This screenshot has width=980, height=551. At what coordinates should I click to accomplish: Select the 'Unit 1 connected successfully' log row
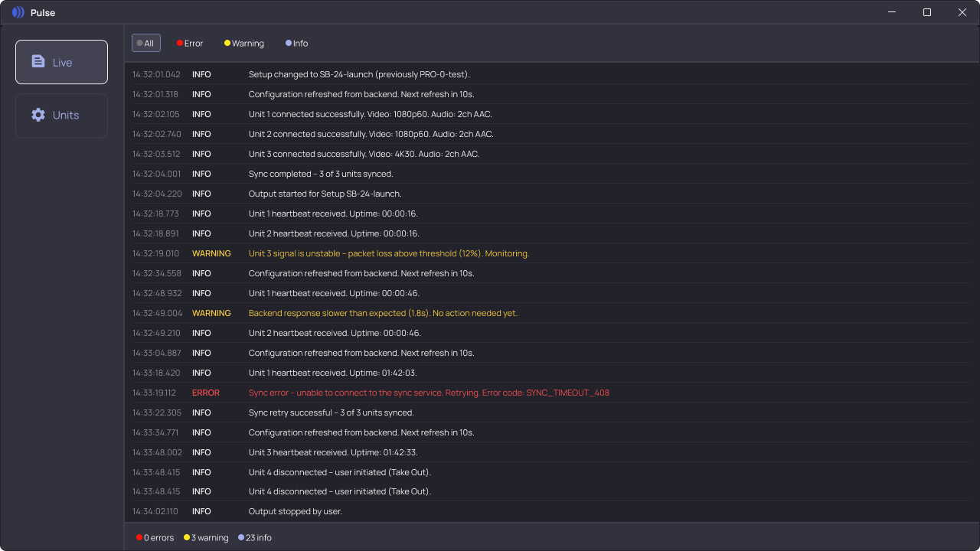click(x=551, y=114)
